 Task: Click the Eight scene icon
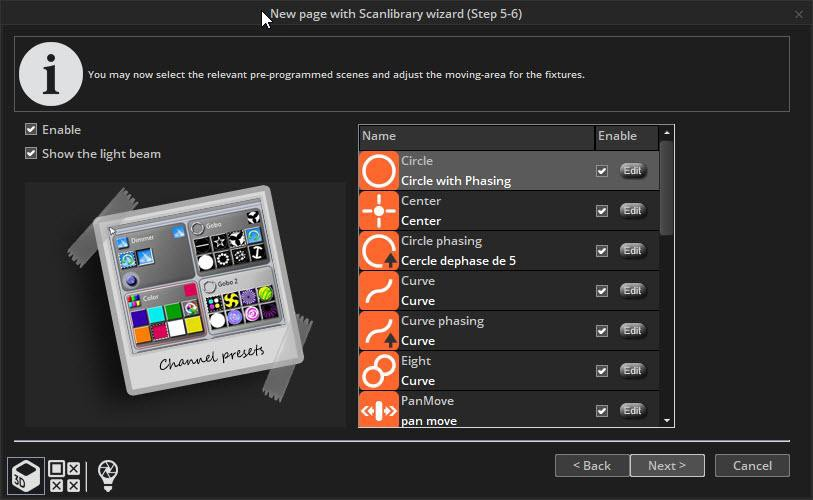[379, 371]
